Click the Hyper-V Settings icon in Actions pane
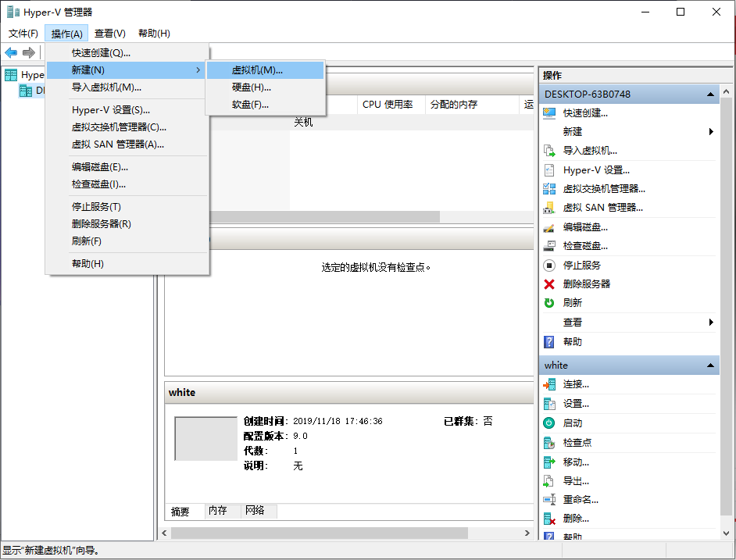The height and width of the screenshot is (560, 736). click(x=549, y=170)
